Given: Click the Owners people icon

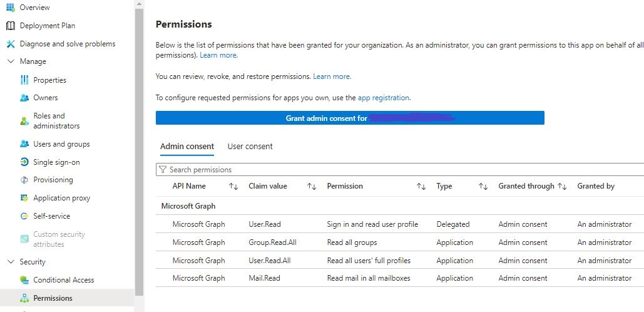Looking at the screenshot, I should pyautogui.click(x=24, y=98).
